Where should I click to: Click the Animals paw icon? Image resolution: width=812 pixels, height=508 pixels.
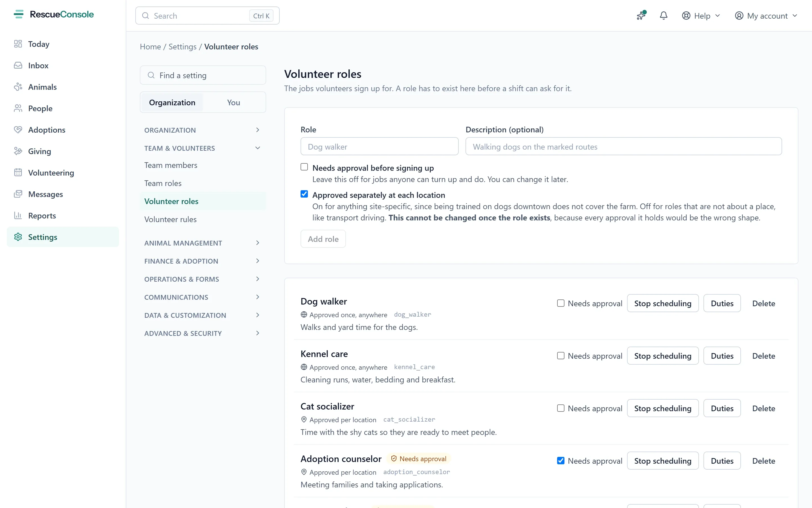click(18, 87)
